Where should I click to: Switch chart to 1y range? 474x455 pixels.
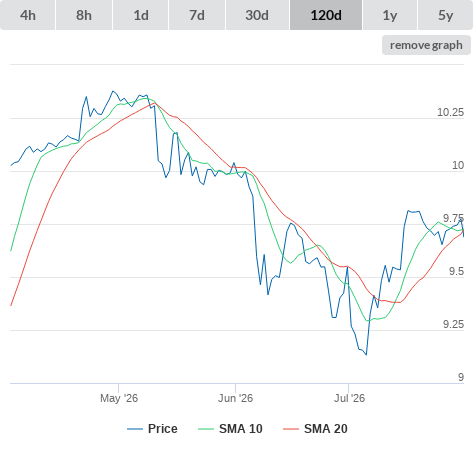[390, 15]
